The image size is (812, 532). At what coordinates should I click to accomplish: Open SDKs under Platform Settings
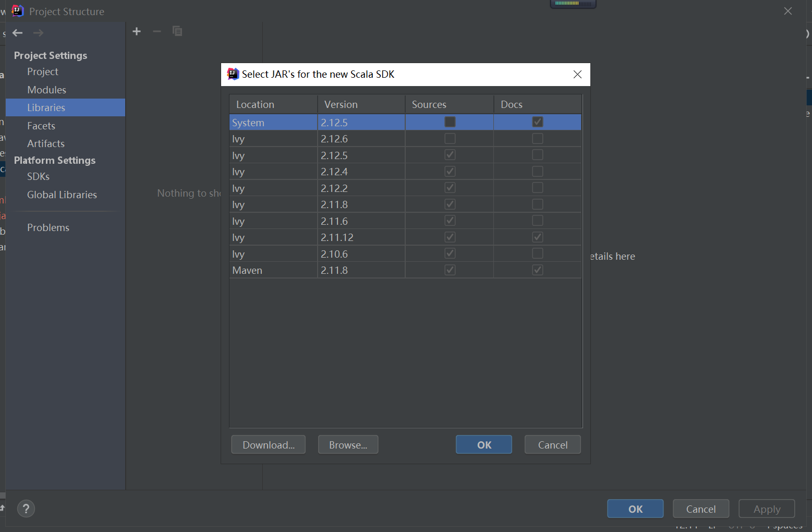(x=38, y=176)
